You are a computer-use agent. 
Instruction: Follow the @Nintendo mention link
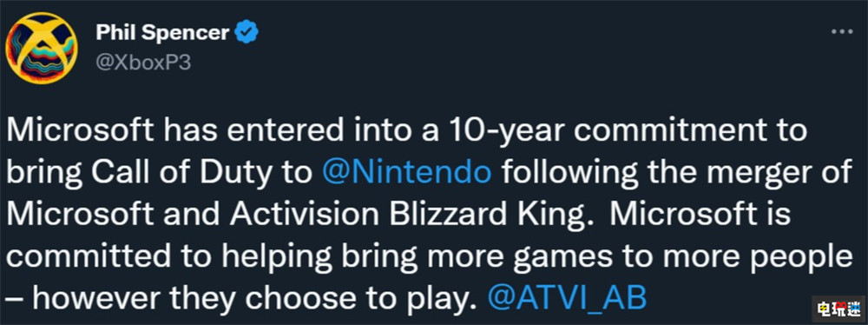point(406,173)
